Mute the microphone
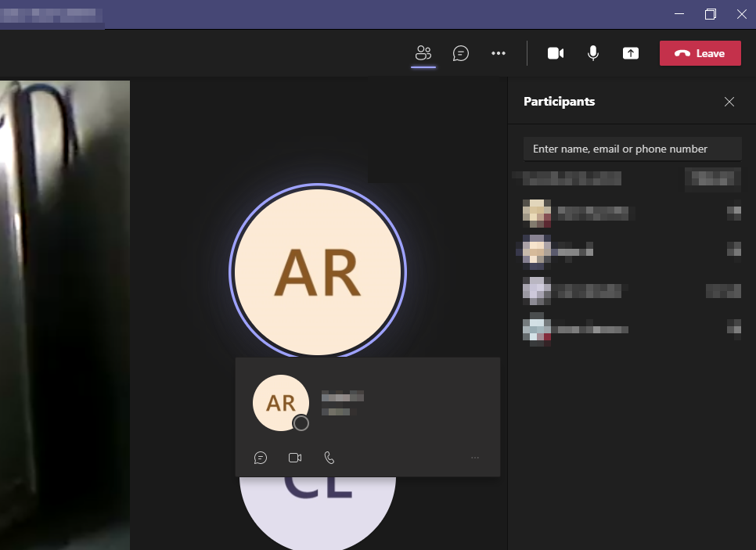Viewport: 756px width, 550px height. tap(593, 53)
